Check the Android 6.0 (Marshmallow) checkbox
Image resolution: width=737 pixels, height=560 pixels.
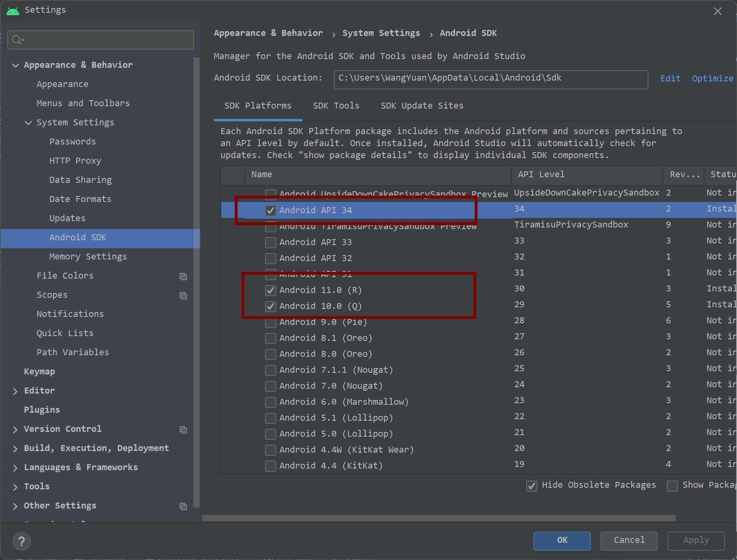tap(271, 402)
